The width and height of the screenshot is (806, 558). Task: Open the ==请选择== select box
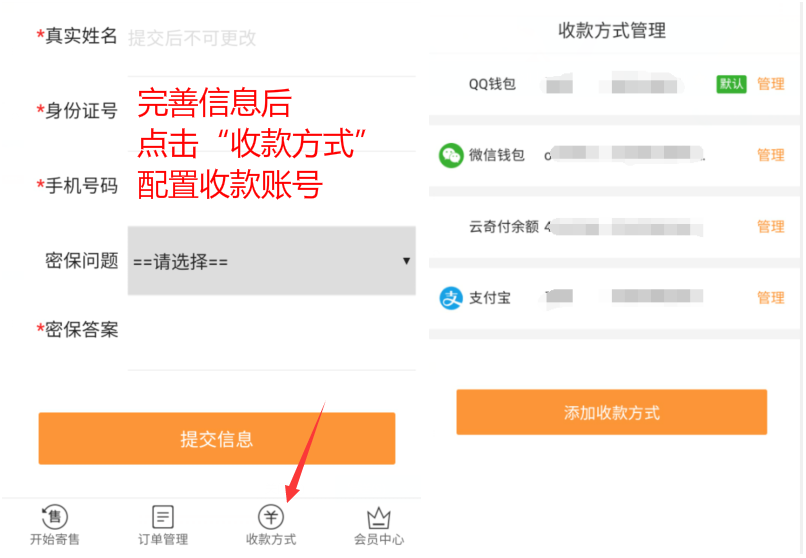point(271,261)
